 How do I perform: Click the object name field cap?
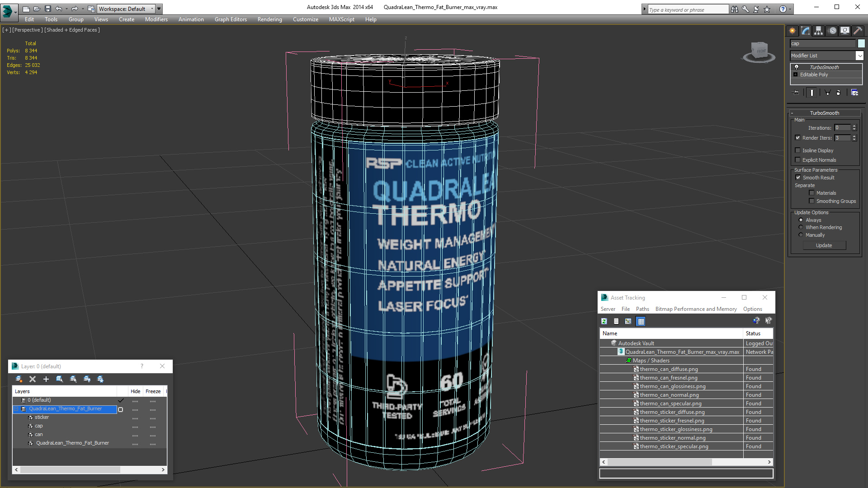tap(823, 43)
